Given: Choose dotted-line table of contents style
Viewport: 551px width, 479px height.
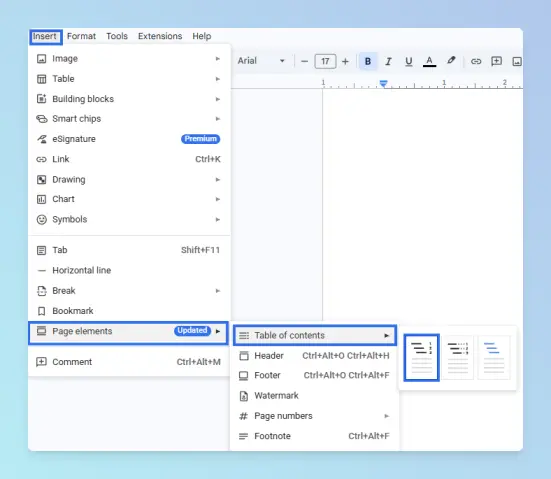Looking at the screenshot, I should [458, 357].
